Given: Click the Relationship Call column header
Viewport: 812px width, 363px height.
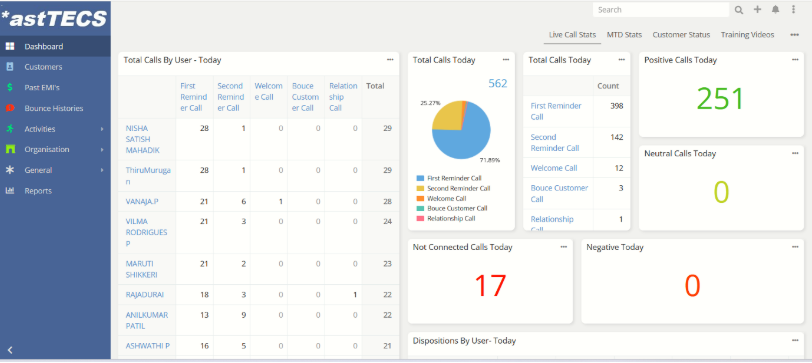Looking at the screenshot, I should 343,97.
